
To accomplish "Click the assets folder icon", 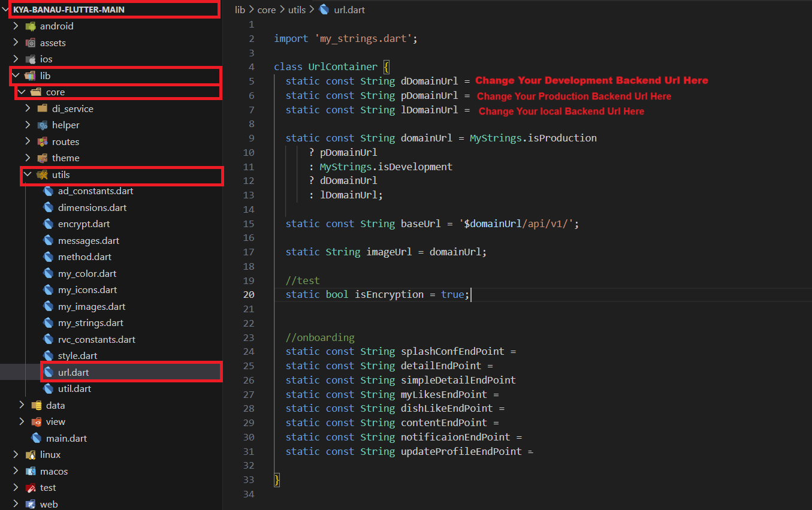I will (x=31, y=43).
